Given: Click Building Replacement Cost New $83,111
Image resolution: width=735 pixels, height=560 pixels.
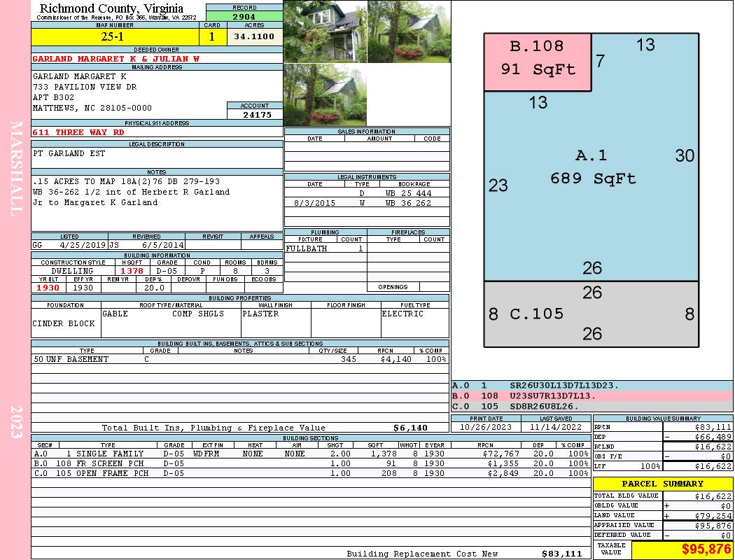Looking at the screenshot, I should click(561, 554).
